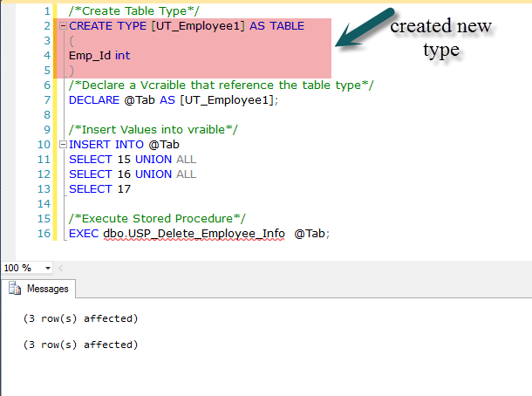The width and height of the screenshot is (532, 396).
Task: Click the teal annotation arrow
Action: [365, 28]
